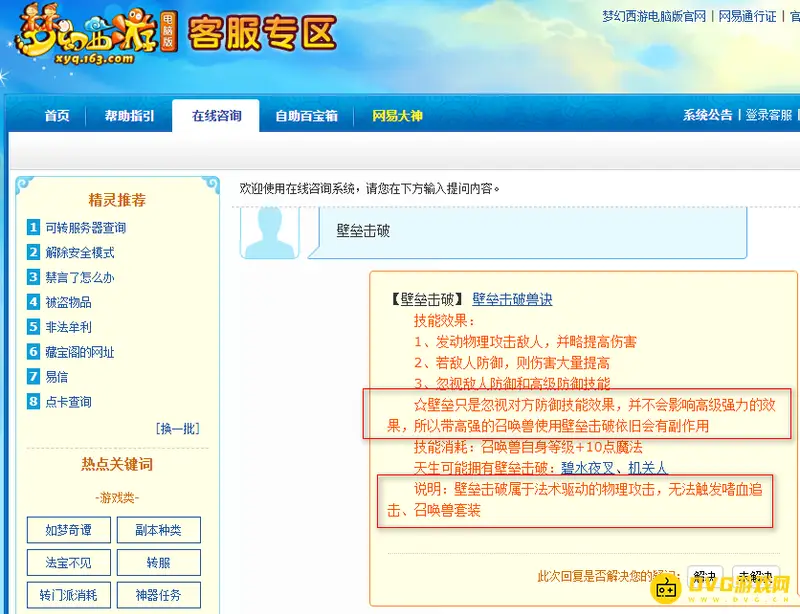Screen dimensions: 800x614
Task: Click the 法宝不见 keyword button
Action: coord(69,562)
